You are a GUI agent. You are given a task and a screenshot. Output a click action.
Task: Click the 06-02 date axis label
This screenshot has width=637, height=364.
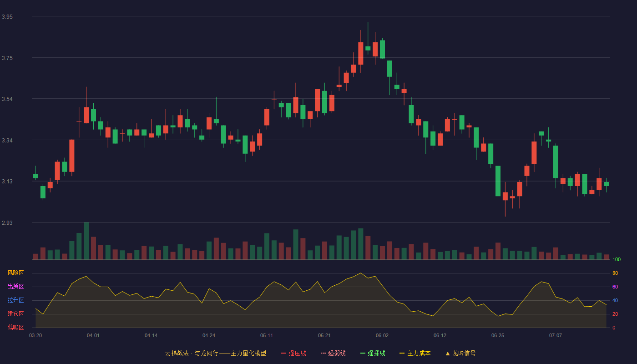(x=382, y=335)
